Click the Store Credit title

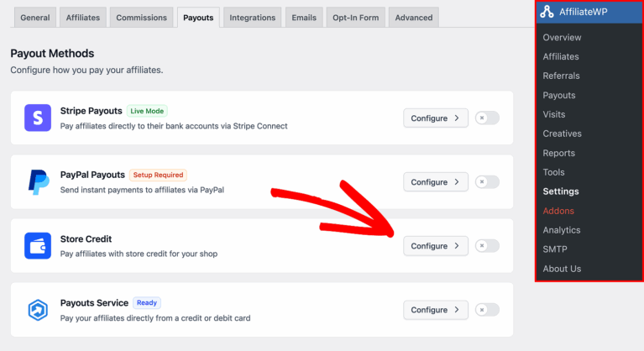point(86,239)
